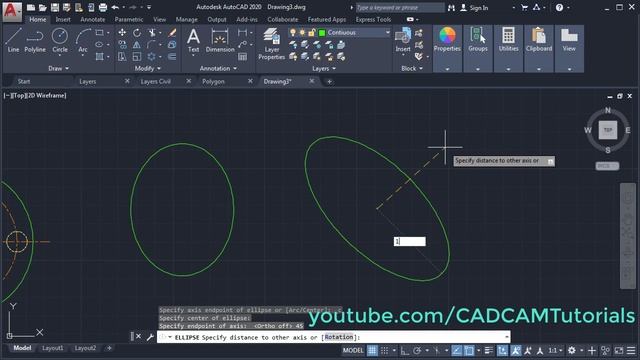Screen dimensions: 640x360
Task: Toggle lineweight display in status bar
Action: (489, 350)
